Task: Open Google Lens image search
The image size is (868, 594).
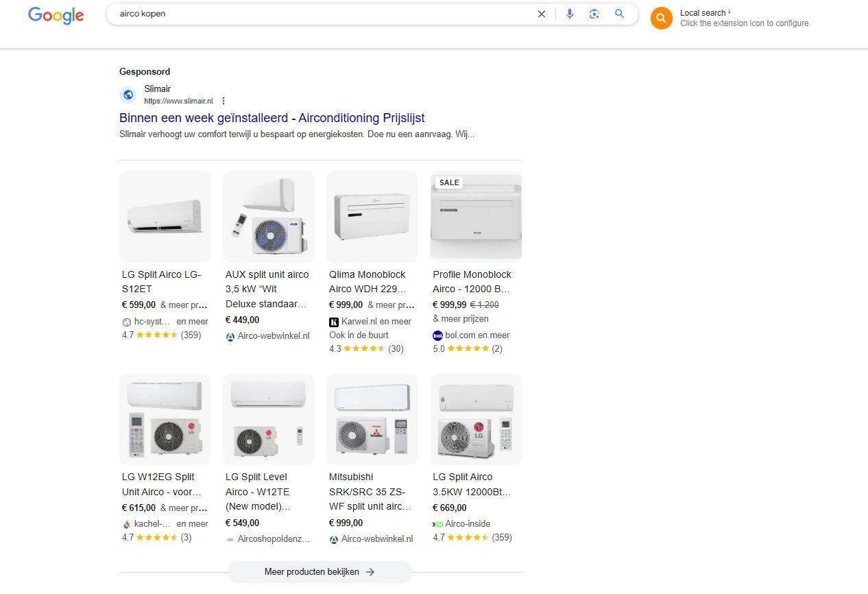Action: click(x=594, y=14)
